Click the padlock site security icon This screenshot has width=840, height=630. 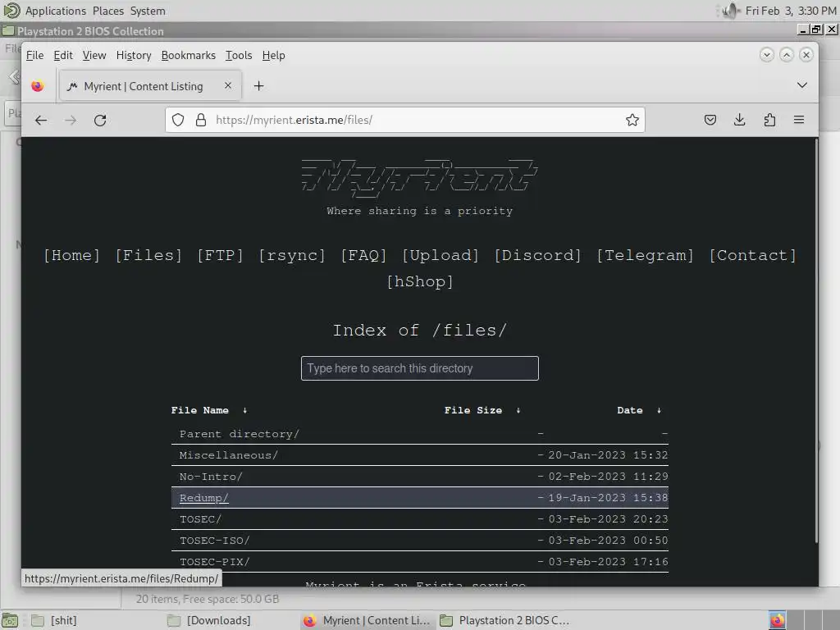coord(201,120)
